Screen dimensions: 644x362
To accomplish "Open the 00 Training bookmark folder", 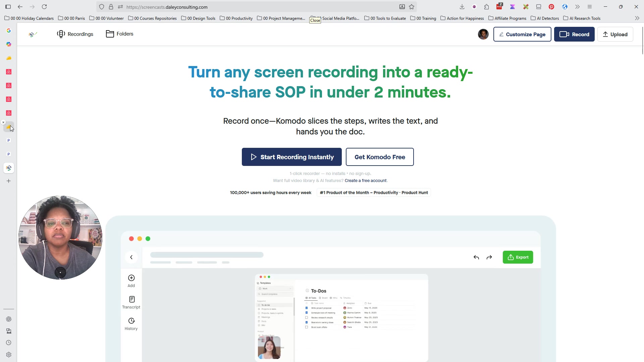I will click(x=423, y=18).
